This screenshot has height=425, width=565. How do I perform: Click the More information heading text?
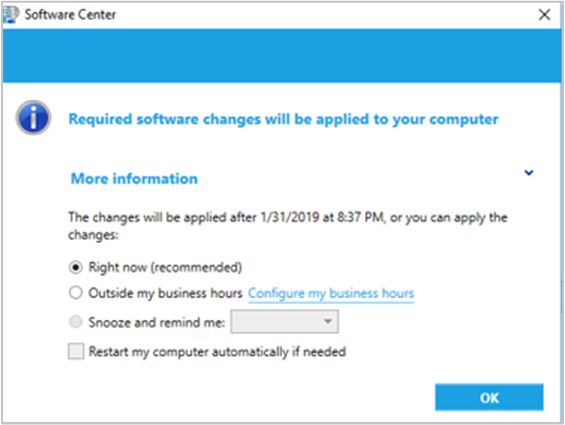tap(134, 178)
